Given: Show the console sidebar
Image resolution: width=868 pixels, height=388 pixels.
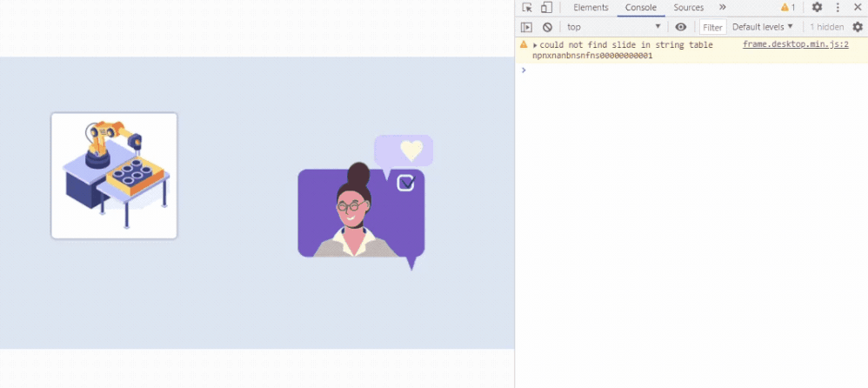Looking at the screenshot, I should coord(526,27).
